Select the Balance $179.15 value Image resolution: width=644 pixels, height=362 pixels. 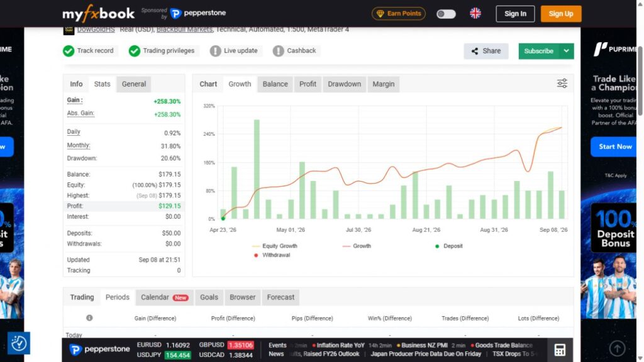(169, 175)
